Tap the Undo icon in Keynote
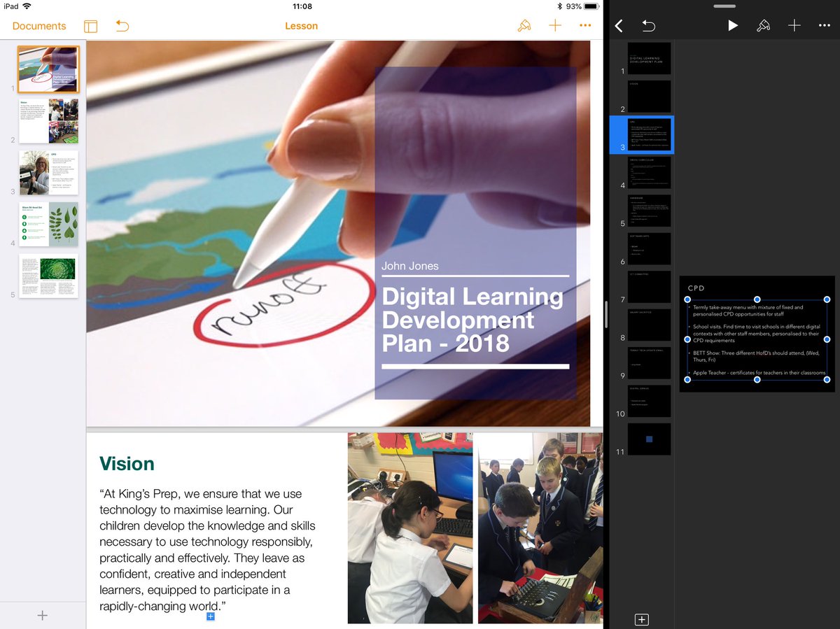Image resolution: width=840 pixels, height=629 pixels. [x=648, y=25]
